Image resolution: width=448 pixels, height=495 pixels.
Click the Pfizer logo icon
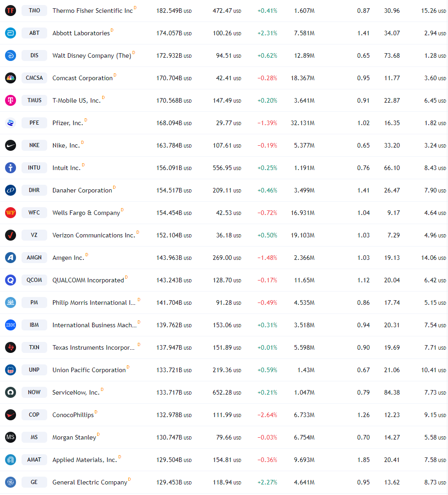pos(11,122)
